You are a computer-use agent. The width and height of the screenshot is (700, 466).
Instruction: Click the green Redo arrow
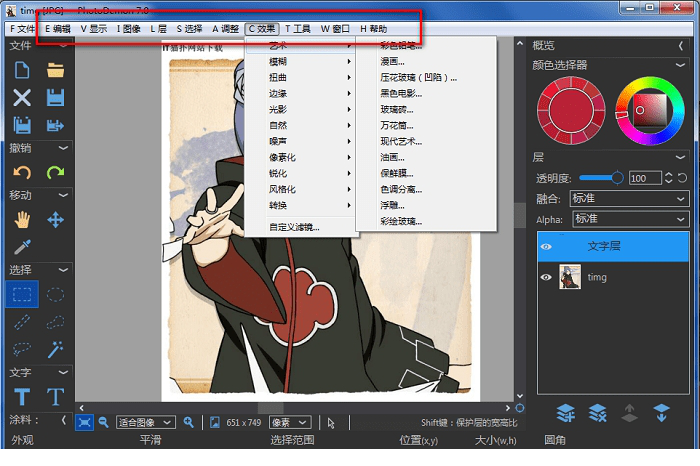point(55,172)
